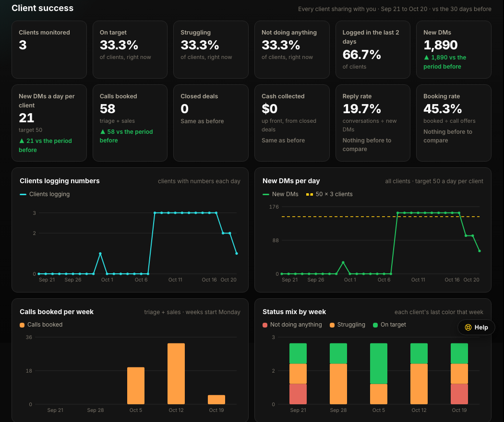The image size is (504, 422).
Task: Open the Help button
Action: click(476, 327)
